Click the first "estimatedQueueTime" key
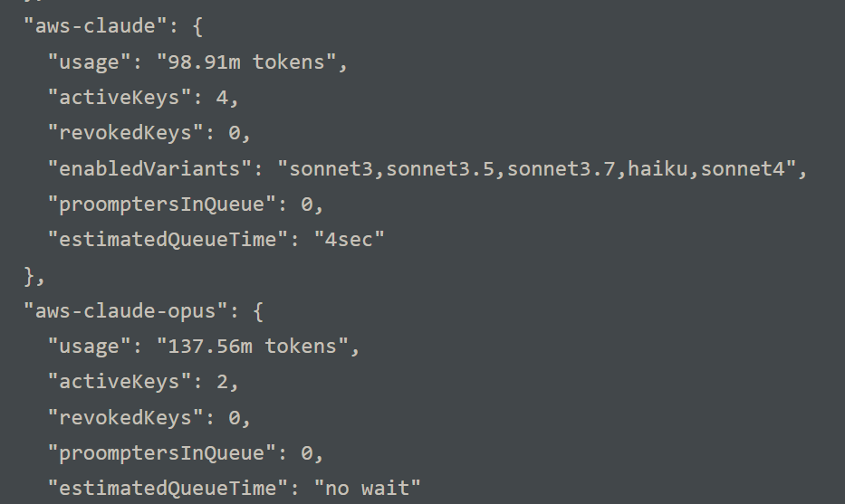 pos(168,239)
